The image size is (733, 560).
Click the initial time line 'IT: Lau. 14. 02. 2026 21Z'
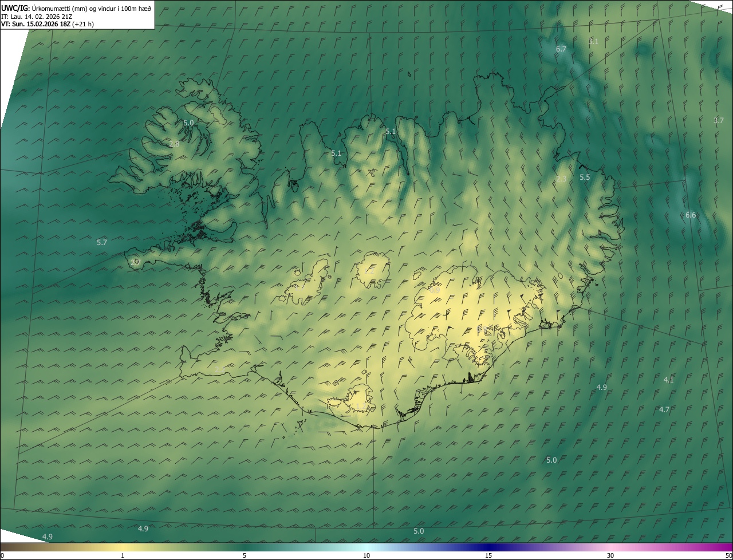(37, 16)
